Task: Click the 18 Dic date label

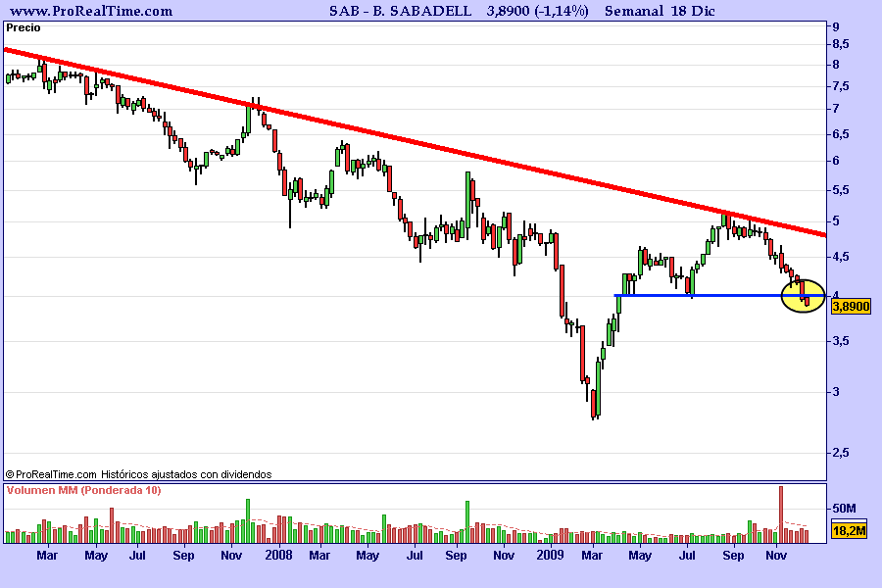Action: [693, 11]
